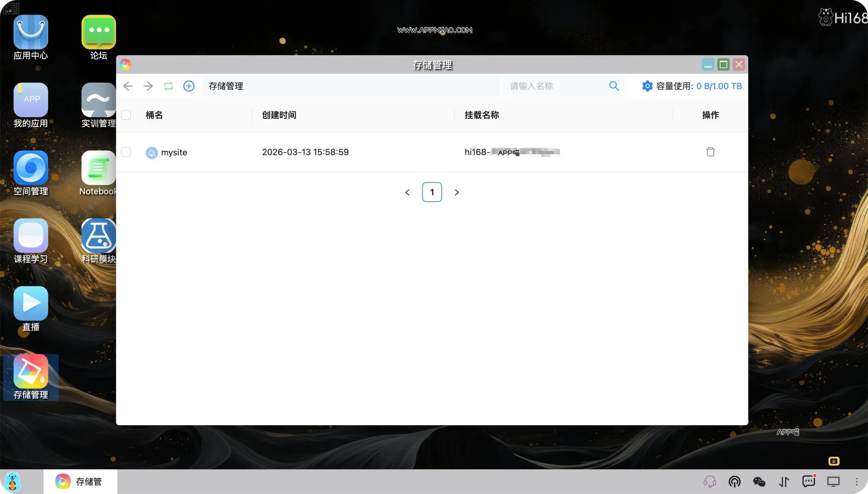Click the add bucket plus icon

189,86
